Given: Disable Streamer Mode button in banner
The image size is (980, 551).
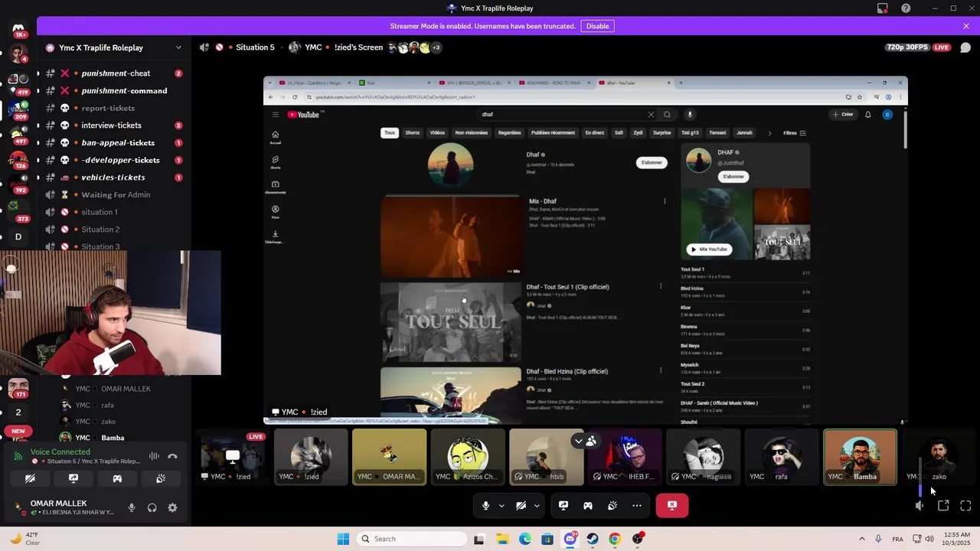Looking at the screenshot, I should [597, 26].
